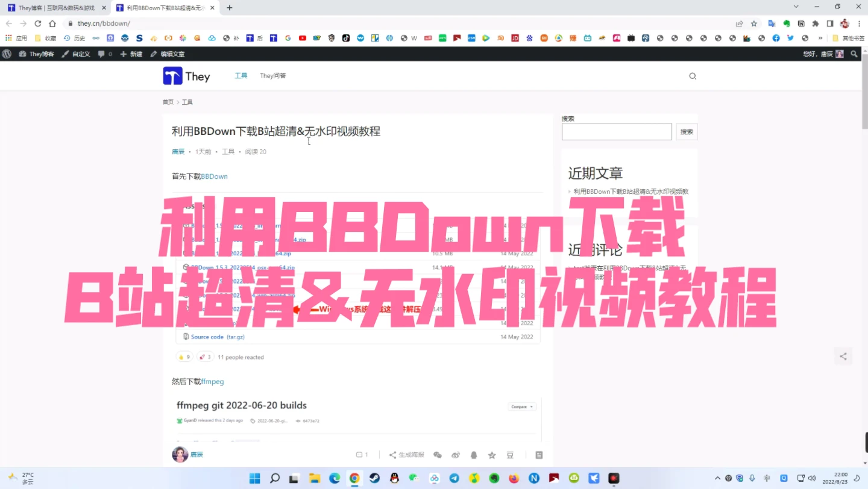This screenshot has height=489, width=868.
Task: Open the Chrome tab search dropdown
Action: (x=796, y=7)
